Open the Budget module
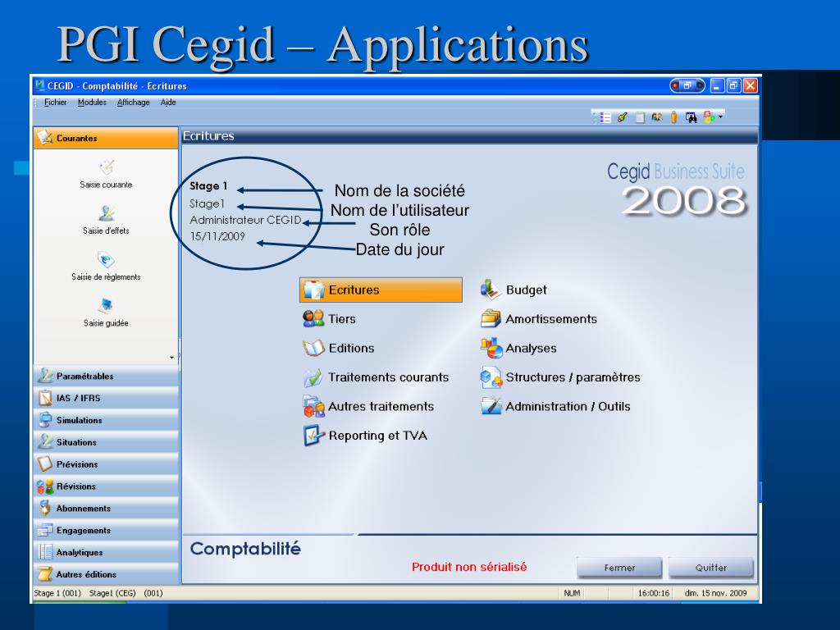 coord(525,290)
